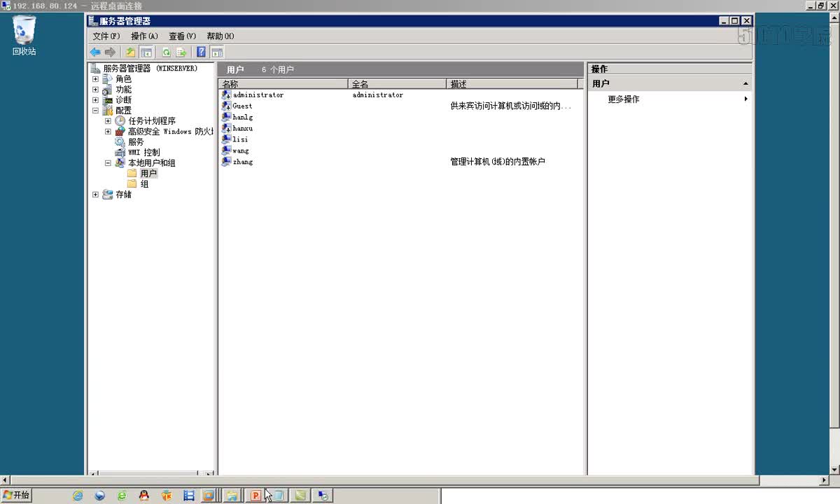This screenshot has height=504, width=840.
Task: Click the PowerPoint taskbar button
Action: point(255,496)
